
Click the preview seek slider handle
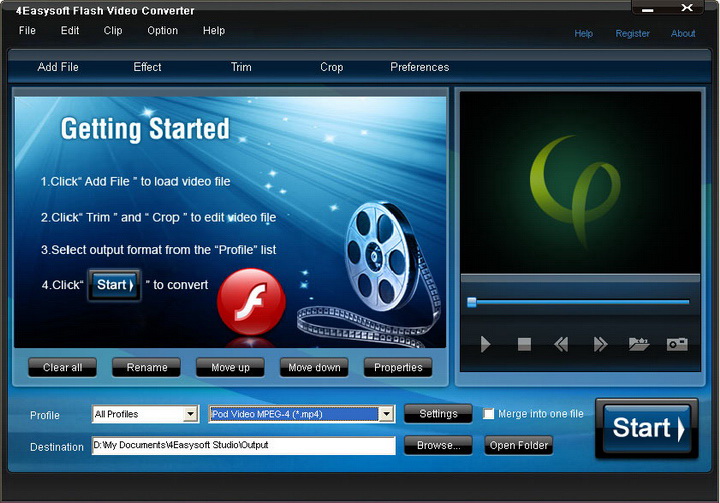click(x=472, y=302)
